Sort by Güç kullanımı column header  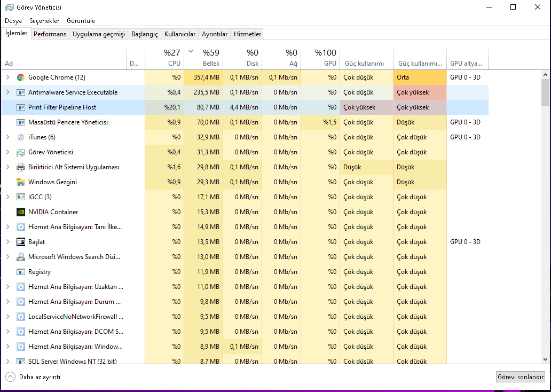pos(366,58)
